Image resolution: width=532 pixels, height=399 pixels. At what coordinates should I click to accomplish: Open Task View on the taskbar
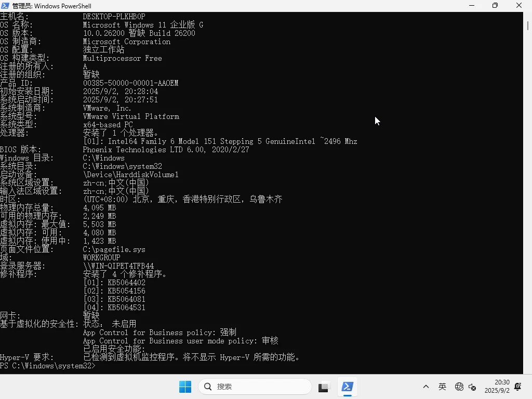(323, 387)
